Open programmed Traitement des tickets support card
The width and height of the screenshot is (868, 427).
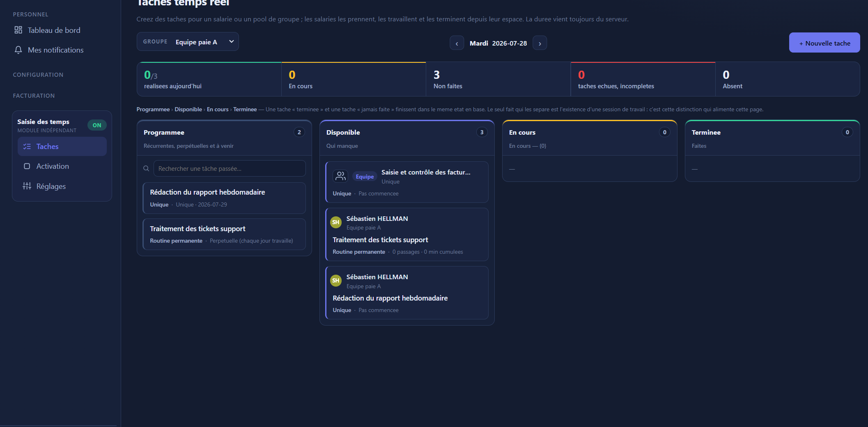click(x=224, y=234)
